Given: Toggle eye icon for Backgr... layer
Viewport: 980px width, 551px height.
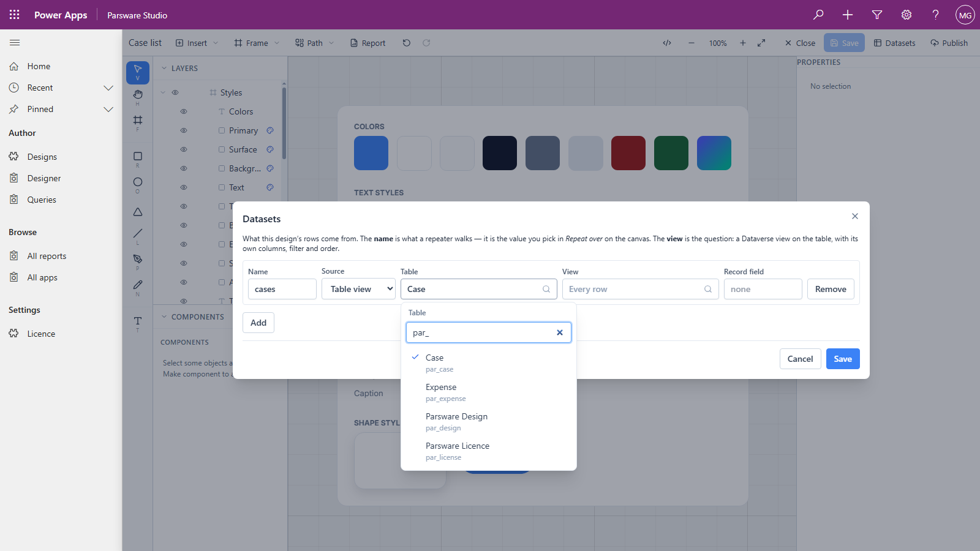Looking at the screenshot, I should 184,168.
